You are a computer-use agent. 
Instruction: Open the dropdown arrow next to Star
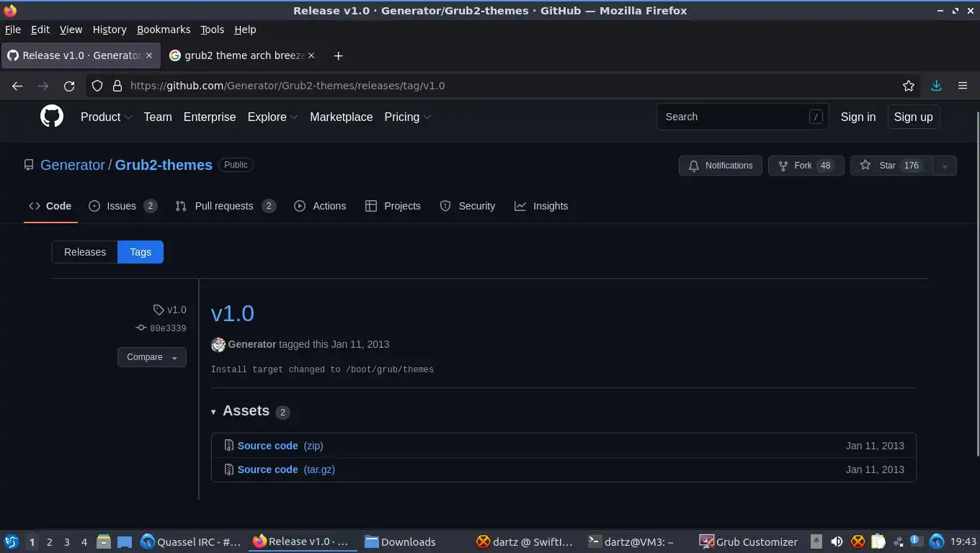(945, 166)
